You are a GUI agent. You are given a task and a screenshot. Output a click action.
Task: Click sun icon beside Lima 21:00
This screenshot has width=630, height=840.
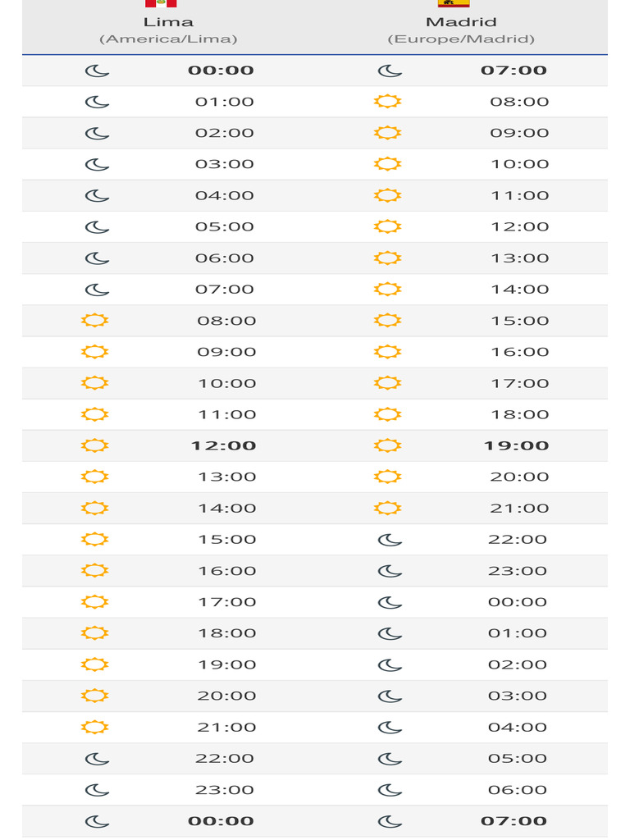click(95, 727)
